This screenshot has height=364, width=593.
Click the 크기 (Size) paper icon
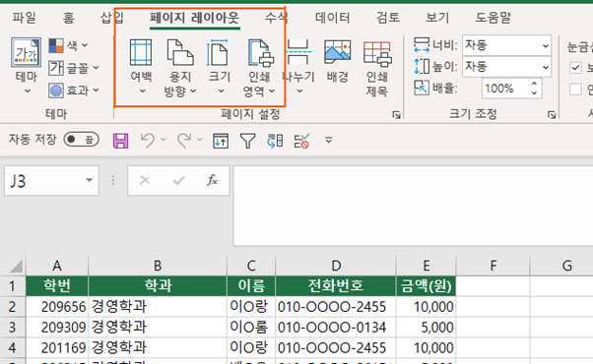pyautogui.click(x=218, y=53)
